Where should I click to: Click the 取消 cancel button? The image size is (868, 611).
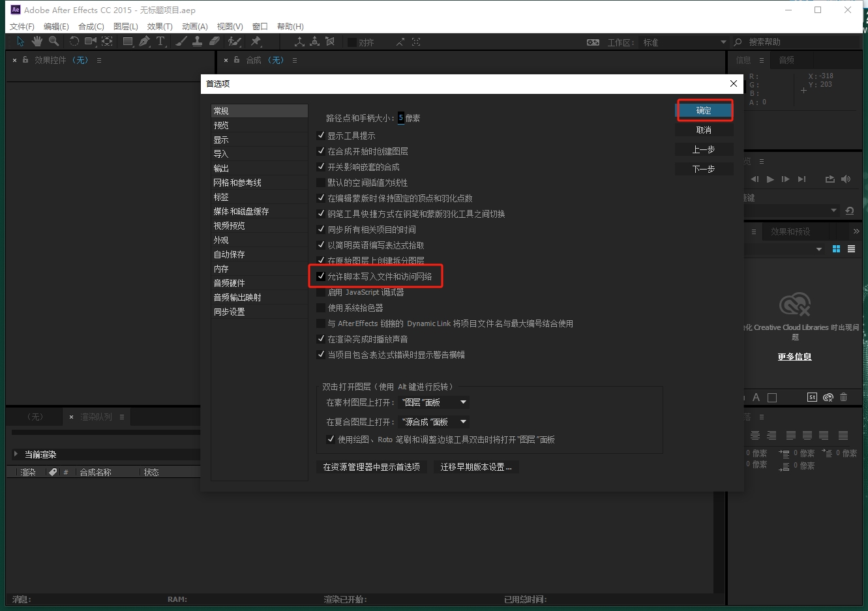pyautogui.click(x=704, y=130)
